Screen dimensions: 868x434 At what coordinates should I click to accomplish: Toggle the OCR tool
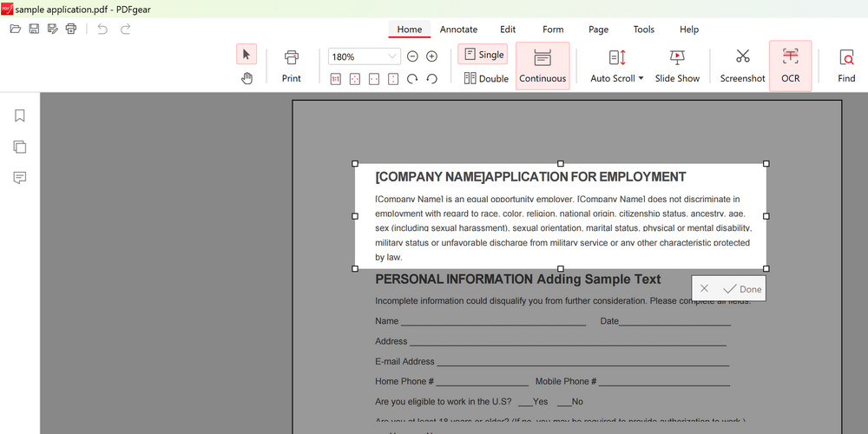point(791,66)
